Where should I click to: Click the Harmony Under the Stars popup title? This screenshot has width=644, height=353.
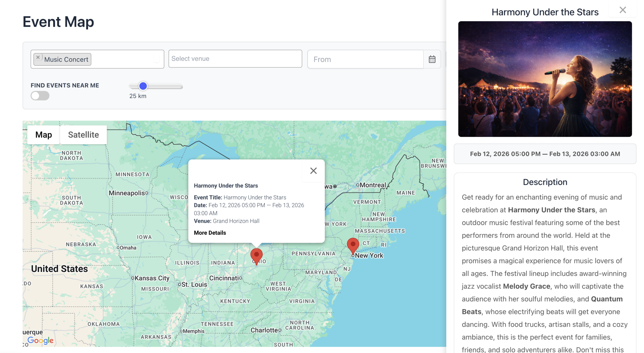click(x=226, y=186)
